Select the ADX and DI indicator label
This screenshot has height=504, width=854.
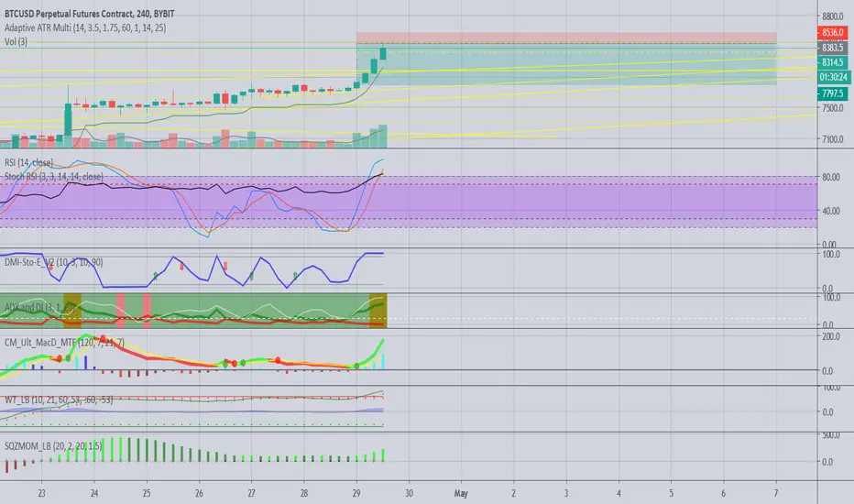tap(39, 307)
